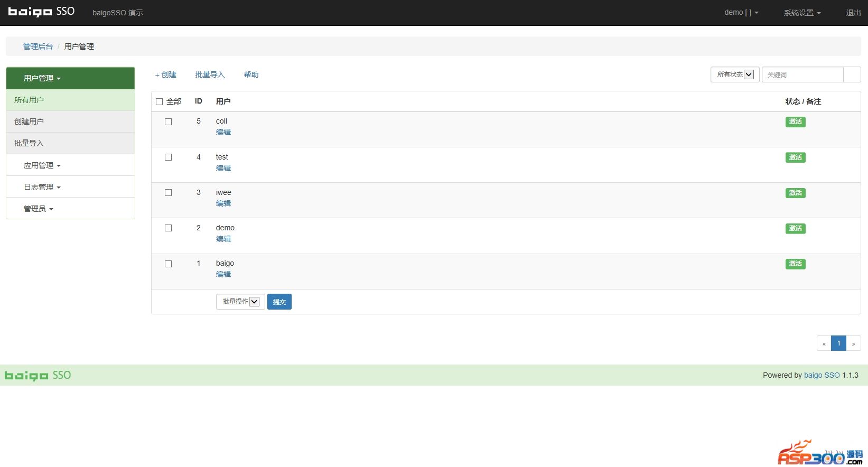868x467 pixels.
Task: Click 编辑 under user demo
Action: click(223, 239)
